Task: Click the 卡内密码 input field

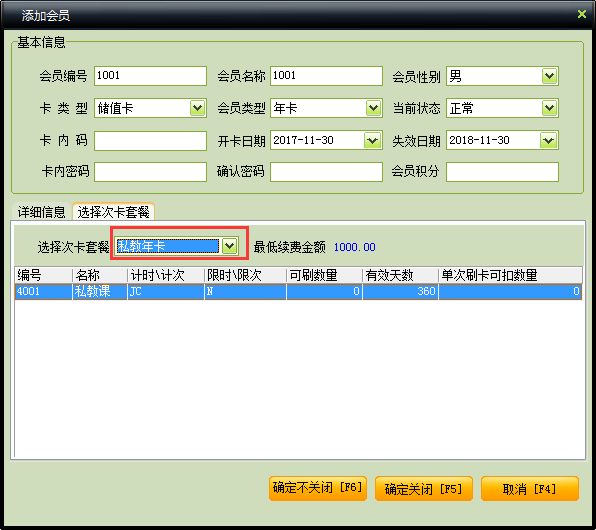Action: 150,172
